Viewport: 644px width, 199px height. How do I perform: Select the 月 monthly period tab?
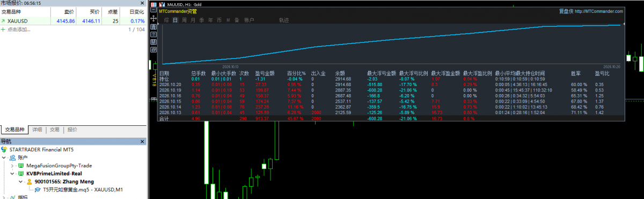click(x=193, y=20)
